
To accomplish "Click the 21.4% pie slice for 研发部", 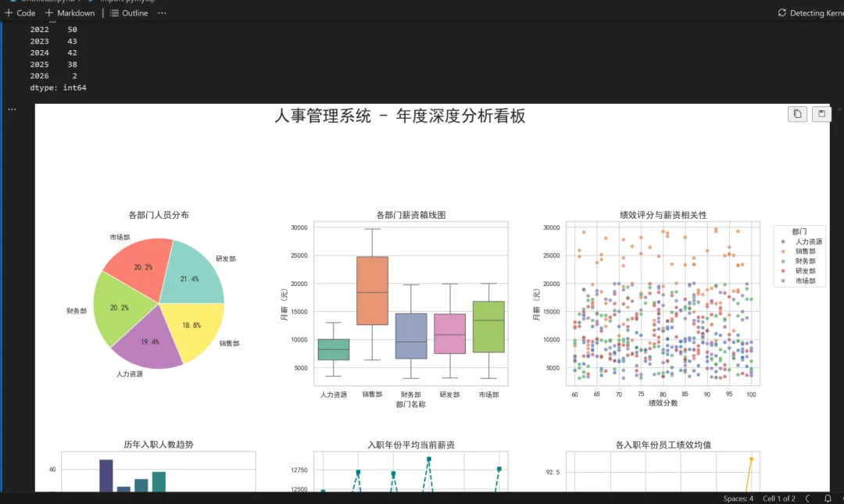I will coord(189,279).
